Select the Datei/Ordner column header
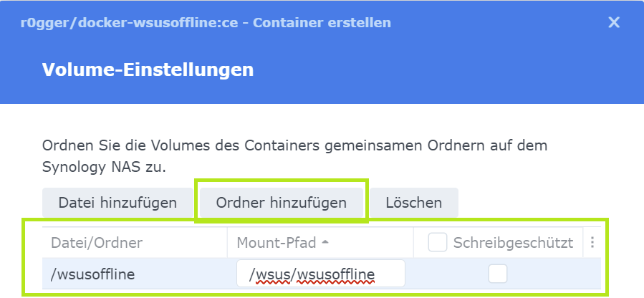Viewport: 644px width, 298px height. [x=97, y=243]
